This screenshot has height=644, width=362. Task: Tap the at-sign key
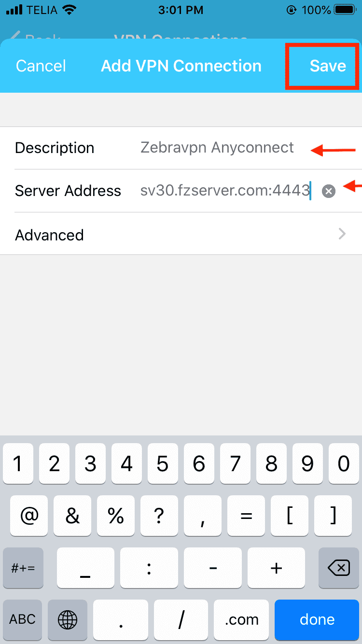(29, 517)
